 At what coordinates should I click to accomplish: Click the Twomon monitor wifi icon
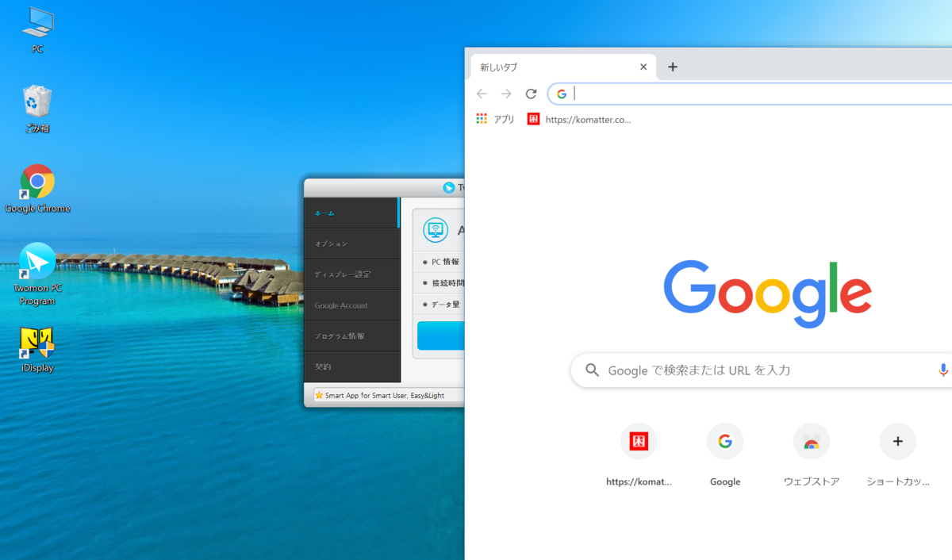tap(436, 230)
